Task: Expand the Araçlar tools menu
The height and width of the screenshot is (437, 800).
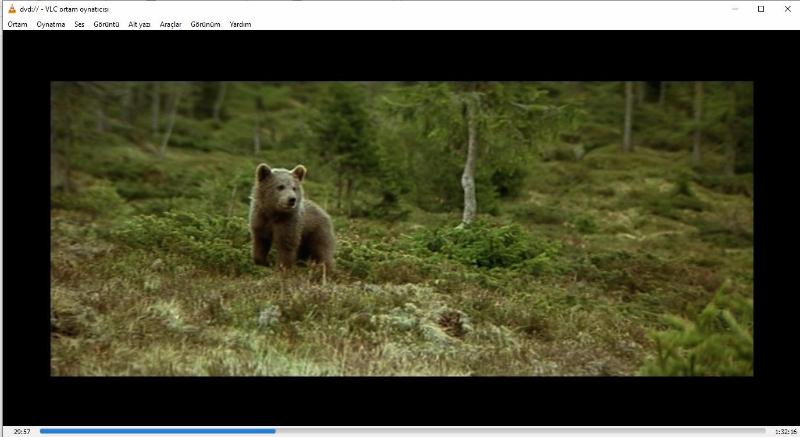Action: 170,24
